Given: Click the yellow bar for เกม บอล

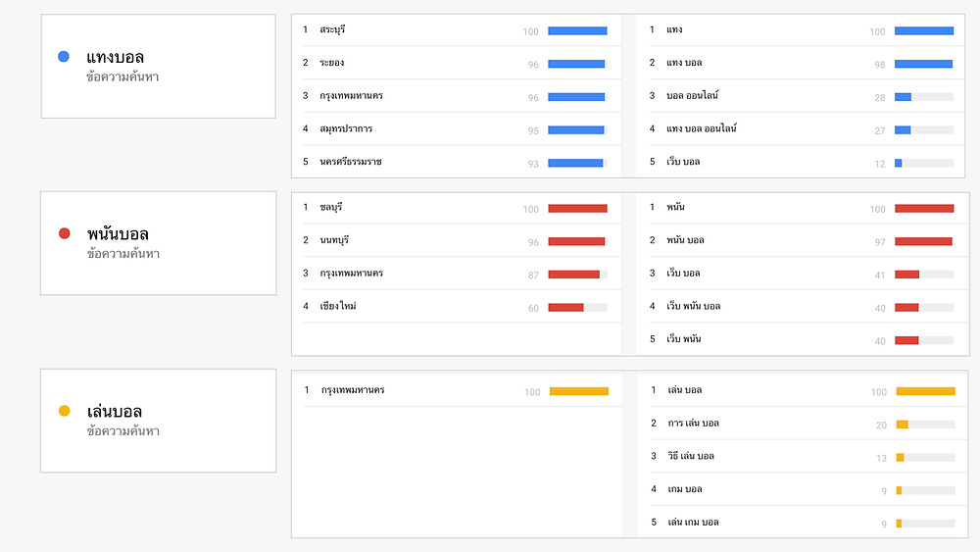Looking at the screenshot, I should coord(899,491).
